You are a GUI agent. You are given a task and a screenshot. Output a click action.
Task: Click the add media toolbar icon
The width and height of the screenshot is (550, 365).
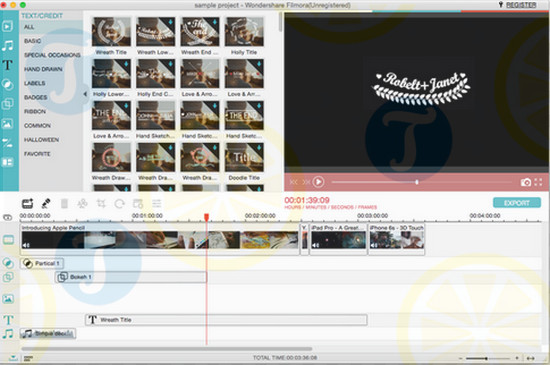[27, 203]
